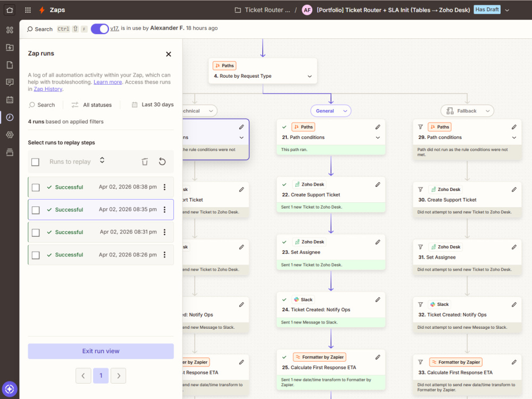The width and height of the screenshot is (532, 399).
Task: Edit step 30 Create Support Ticket
Action: 514,189
